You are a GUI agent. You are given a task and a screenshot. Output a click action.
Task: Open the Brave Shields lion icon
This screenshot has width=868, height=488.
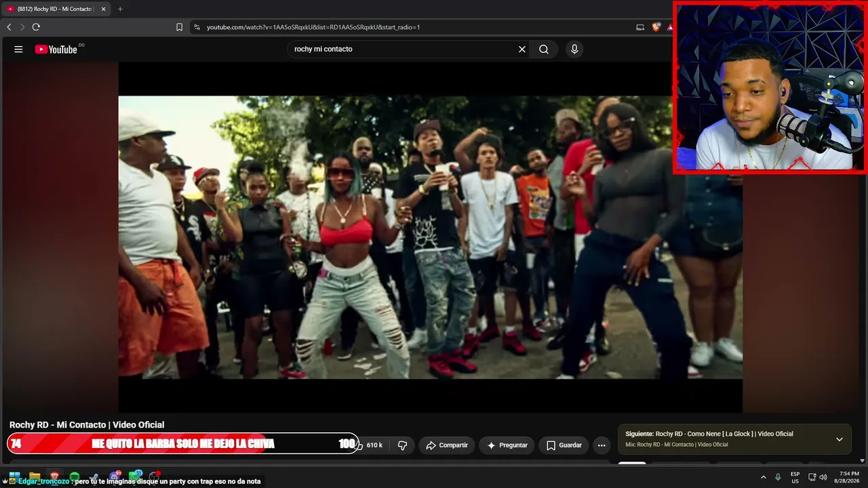[x=656, y=27]
